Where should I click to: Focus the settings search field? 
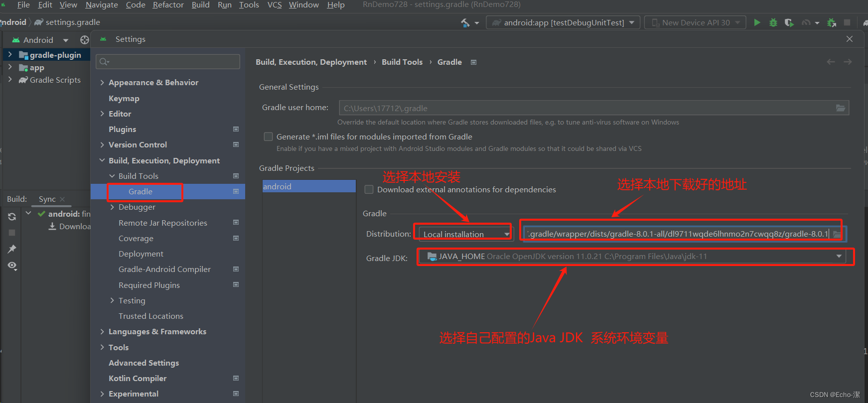pos(168,62)
